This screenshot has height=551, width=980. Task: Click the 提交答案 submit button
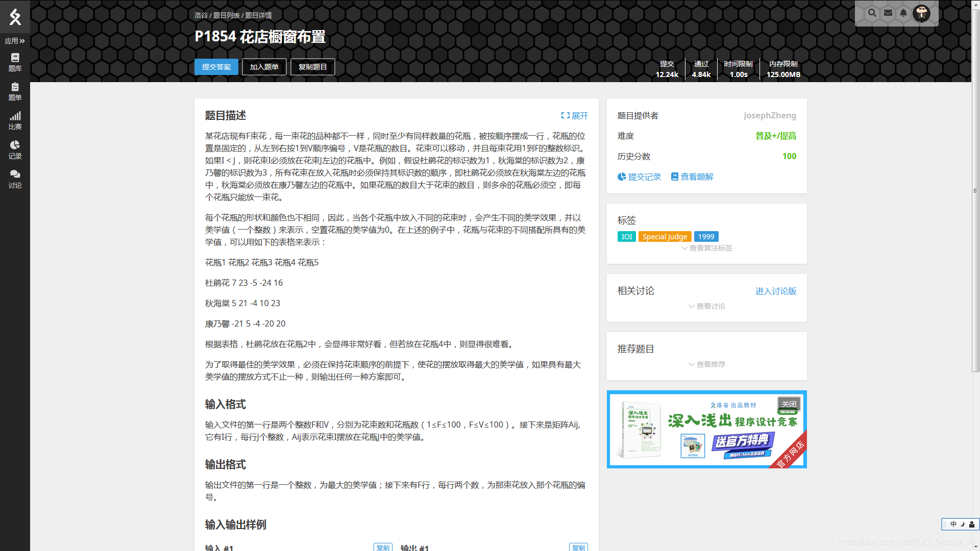pos(216,67)
